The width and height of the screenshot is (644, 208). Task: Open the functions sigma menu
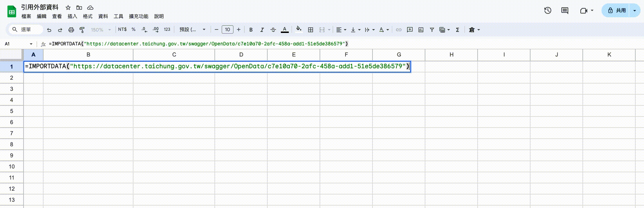click(x=458, y=30)
